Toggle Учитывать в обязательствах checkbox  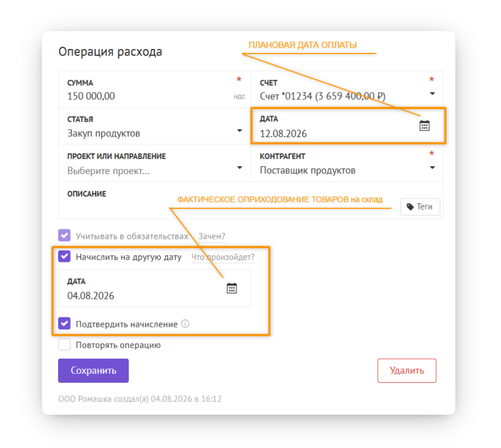64,235
